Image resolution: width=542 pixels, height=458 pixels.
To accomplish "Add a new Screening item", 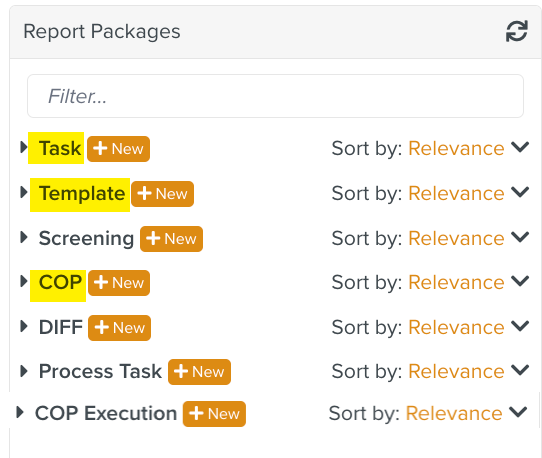I will (171, 239).
